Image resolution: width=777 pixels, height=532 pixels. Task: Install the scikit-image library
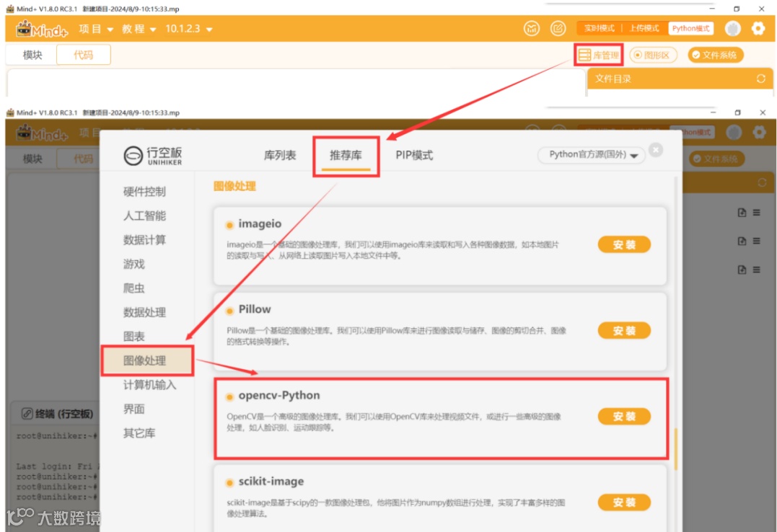point(624,502)
